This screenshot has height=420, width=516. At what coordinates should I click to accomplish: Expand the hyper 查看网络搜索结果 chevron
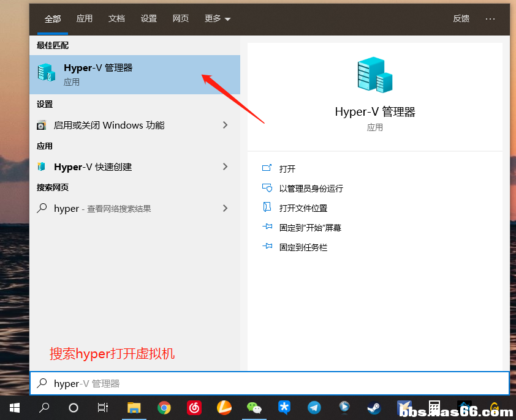pyautogui.click(x=225, y=208)
